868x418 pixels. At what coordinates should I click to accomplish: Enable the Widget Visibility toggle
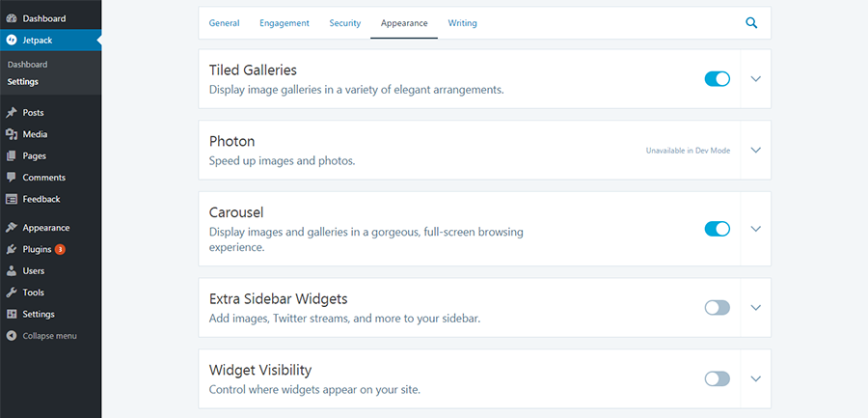(x=718, y=378)
